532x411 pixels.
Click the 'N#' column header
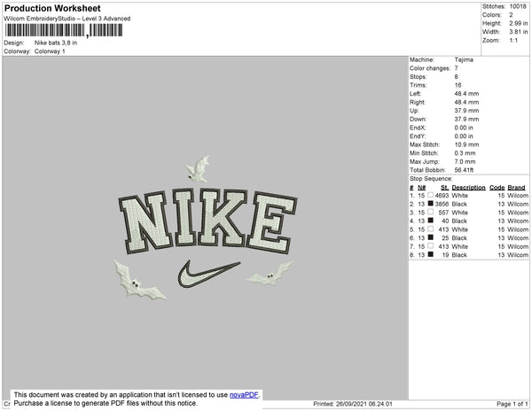pyautogui.click(x=422, y=188)
